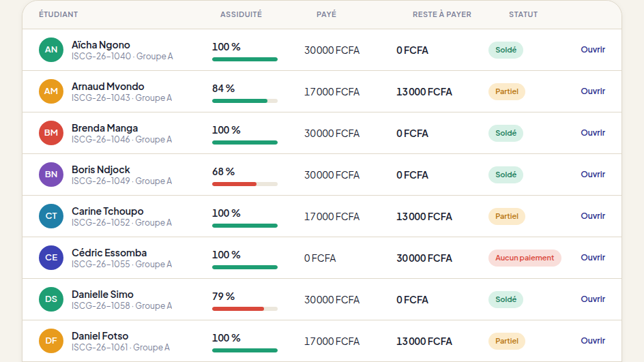Image resolution: width=644 pixels, height=362 pixels.
Task: Click ID ISCG-26-1043 · Groupe A
Action: click(122, 97)
